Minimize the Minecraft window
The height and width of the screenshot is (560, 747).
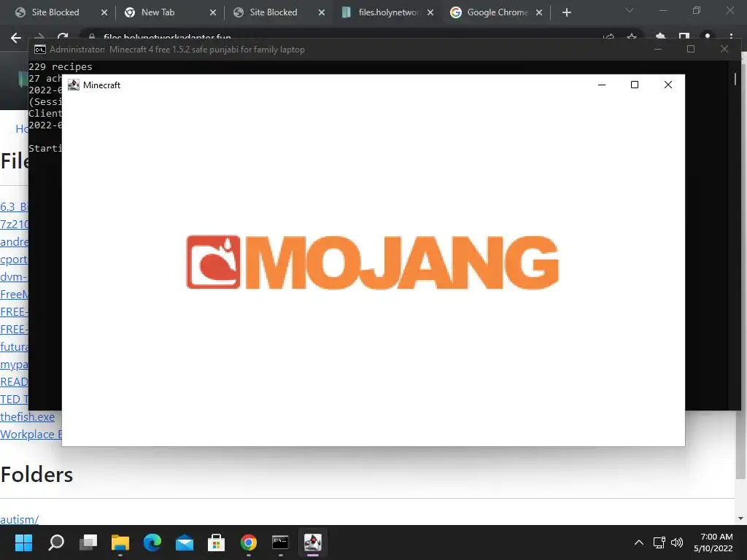point(602,85)
